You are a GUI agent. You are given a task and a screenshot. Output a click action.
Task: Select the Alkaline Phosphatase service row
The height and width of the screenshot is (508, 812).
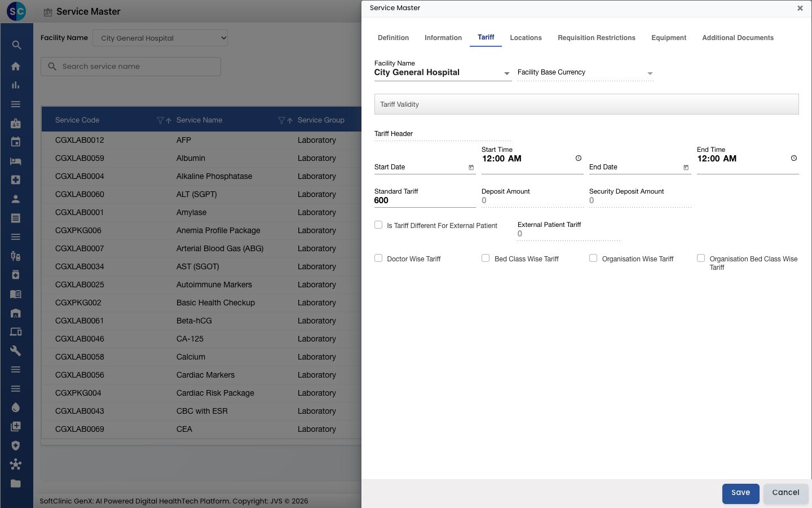[x=201, y=176]
